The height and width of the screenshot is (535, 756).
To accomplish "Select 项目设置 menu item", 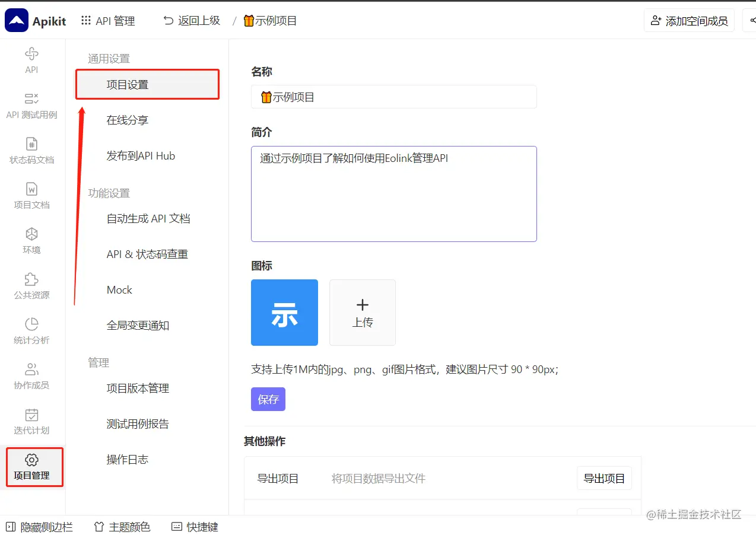I will pos(147,84).
